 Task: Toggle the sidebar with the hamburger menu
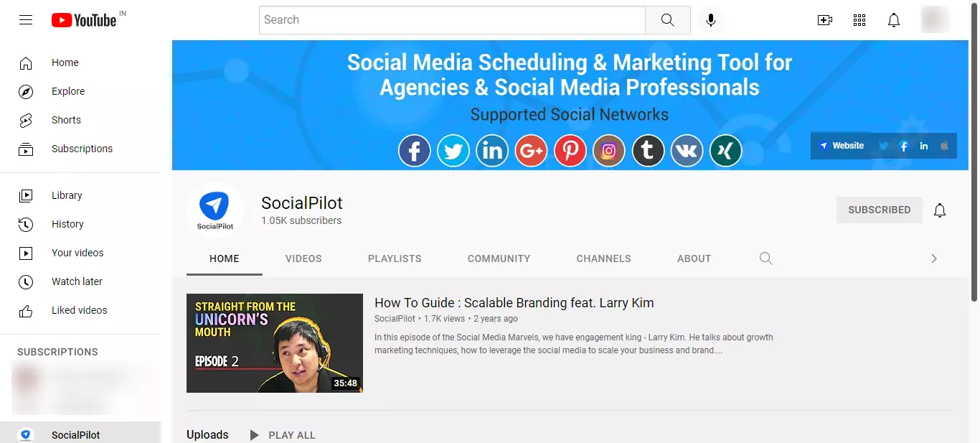[26, 19]
